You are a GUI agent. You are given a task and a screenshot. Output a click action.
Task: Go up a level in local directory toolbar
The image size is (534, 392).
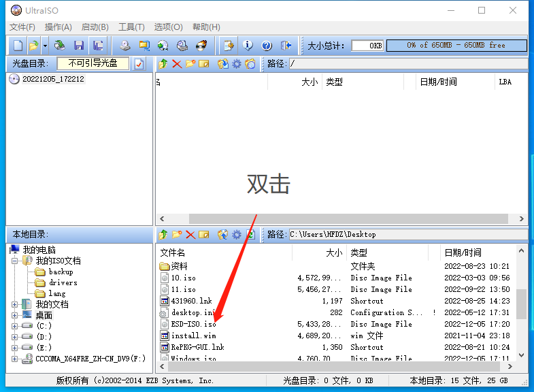163,234
